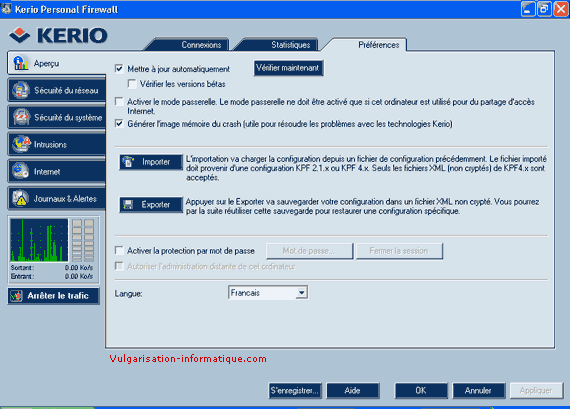Click the Exporter button
This screenshot has width=570, height=409.
pyautogui.click(x=151, y=205)
